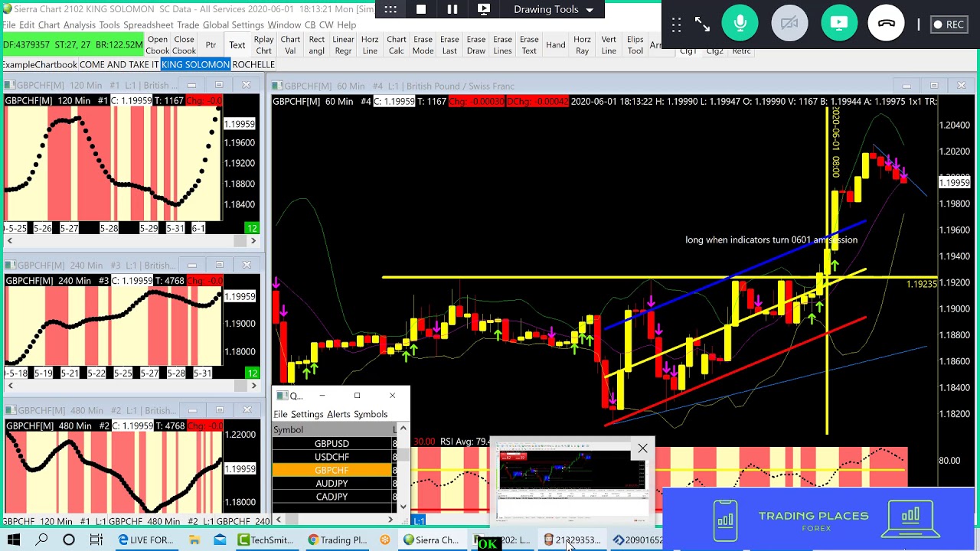Screen dimensions: 980x551
Task: Select the Hand tool
Action: 556,45
